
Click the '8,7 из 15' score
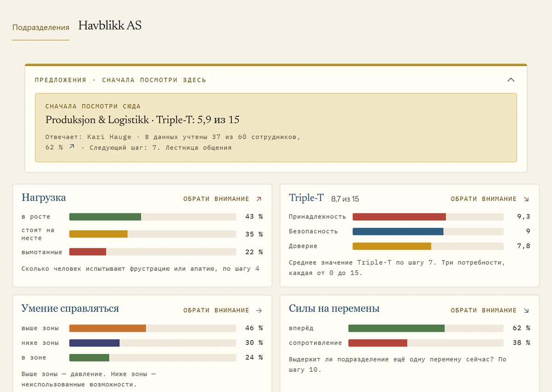[345, 199]
